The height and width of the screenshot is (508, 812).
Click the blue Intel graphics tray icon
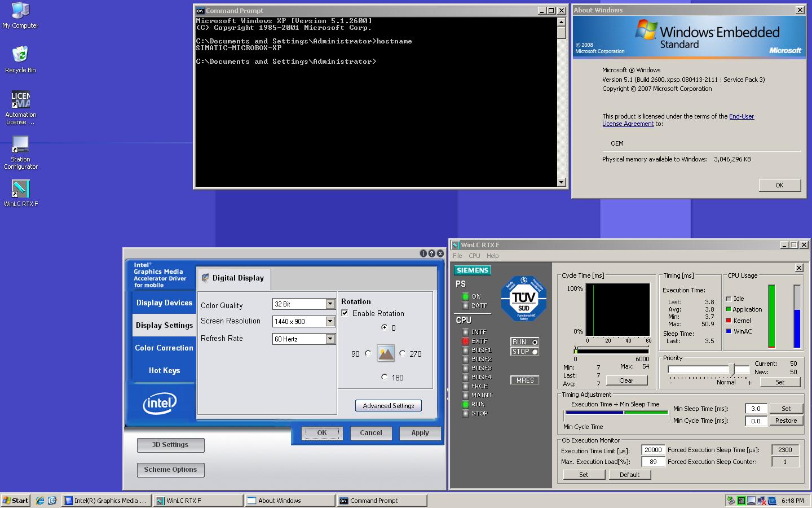point(772,501)
